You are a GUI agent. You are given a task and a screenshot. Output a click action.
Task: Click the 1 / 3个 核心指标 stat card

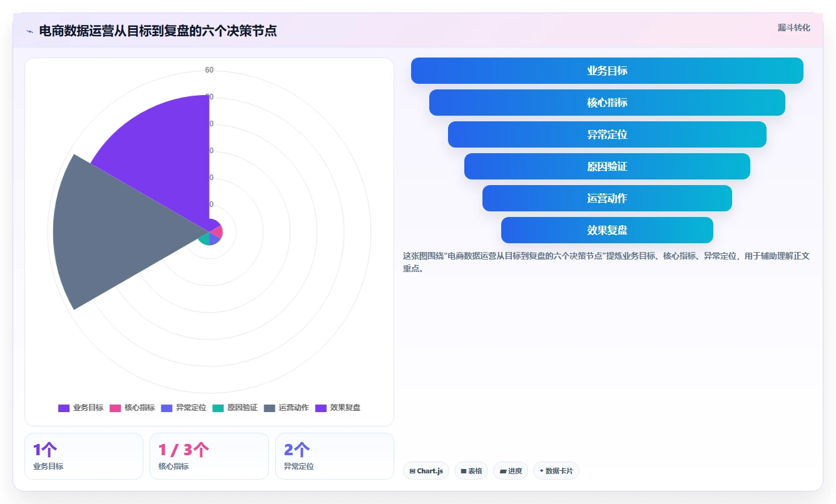click(209, 456)
